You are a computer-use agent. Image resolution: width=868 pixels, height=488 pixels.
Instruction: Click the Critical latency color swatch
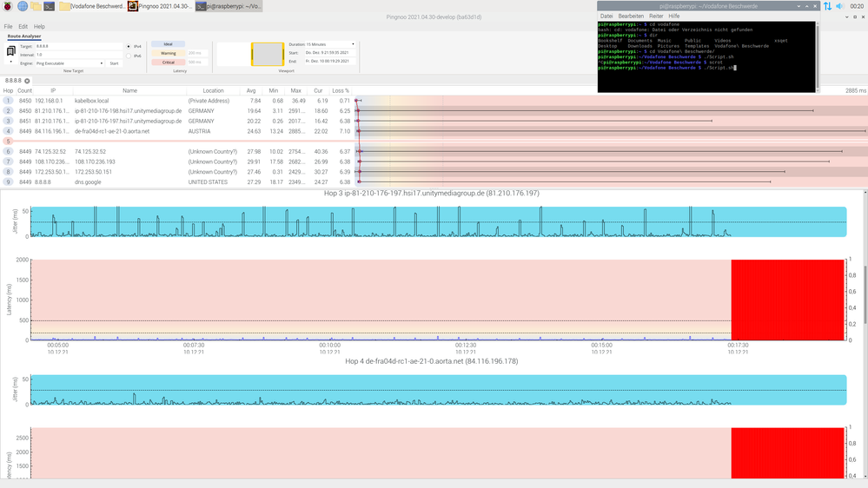pos(169,63)
